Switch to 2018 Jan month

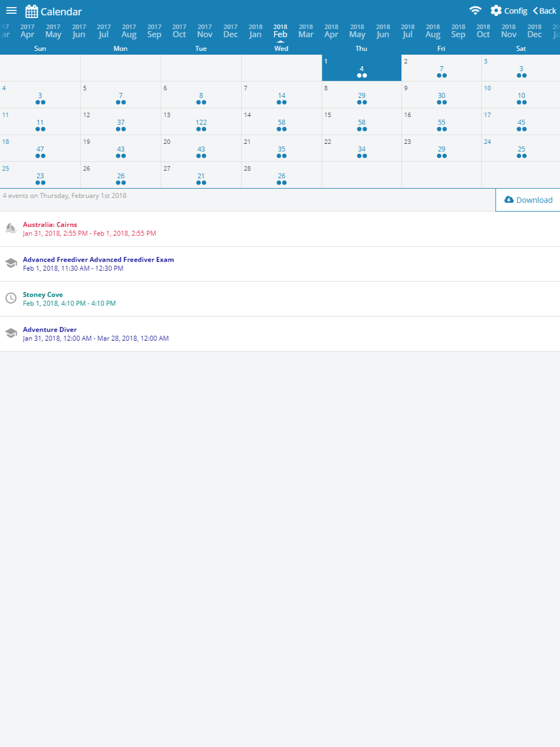click(256, 31)
